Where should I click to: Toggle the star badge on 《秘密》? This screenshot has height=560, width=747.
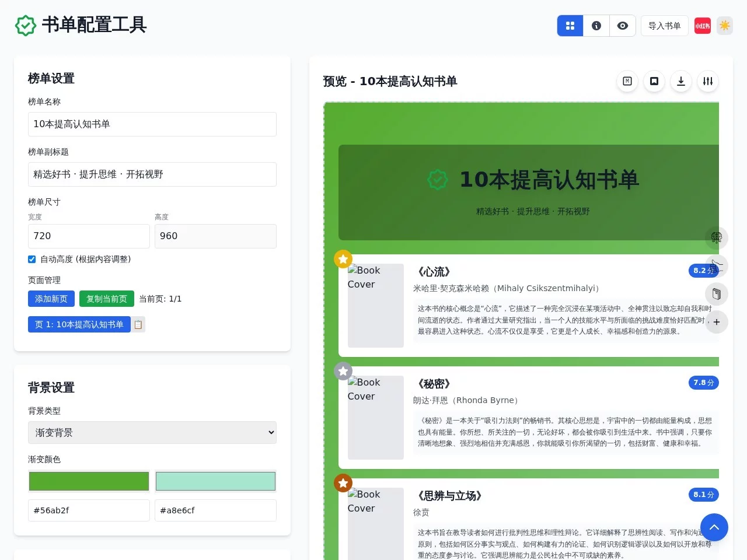click(x=343, y=371)
